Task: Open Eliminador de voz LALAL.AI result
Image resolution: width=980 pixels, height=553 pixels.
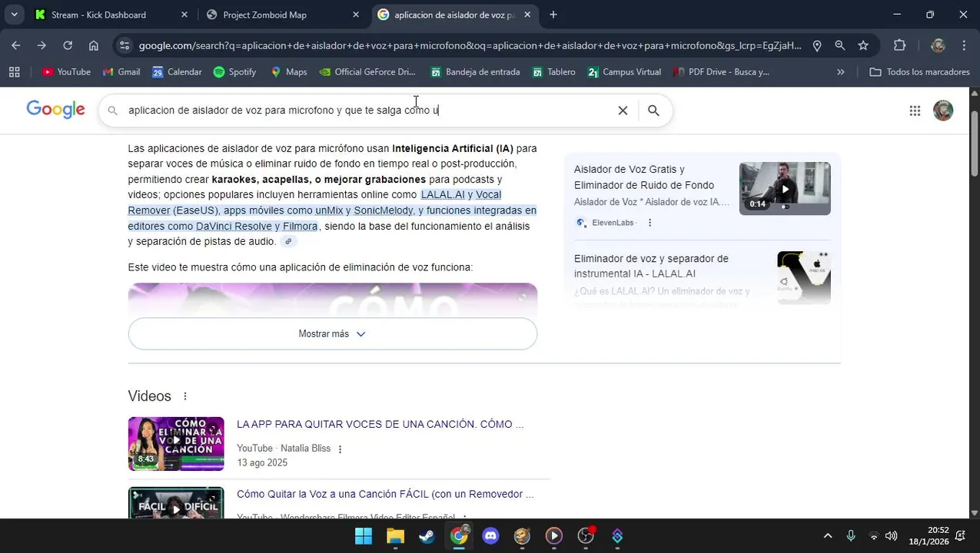Action: (651, 266)
